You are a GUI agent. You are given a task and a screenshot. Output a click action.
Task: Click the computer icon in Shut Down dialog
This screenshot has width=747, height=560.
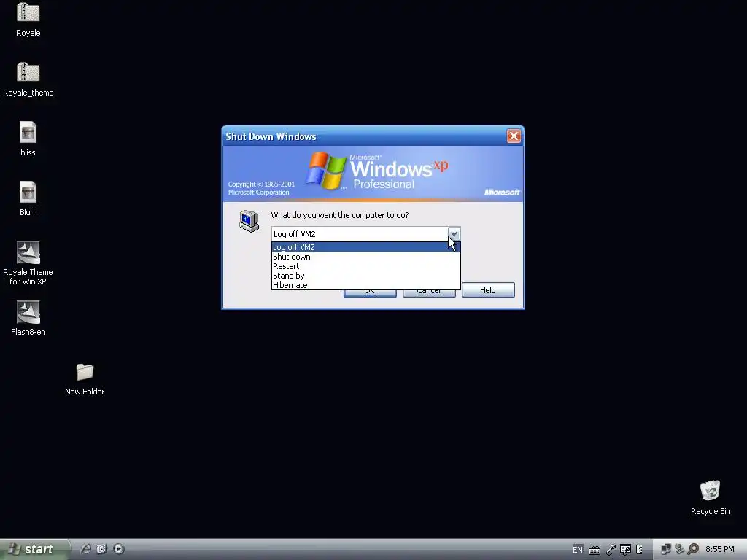tap(249, 221)
